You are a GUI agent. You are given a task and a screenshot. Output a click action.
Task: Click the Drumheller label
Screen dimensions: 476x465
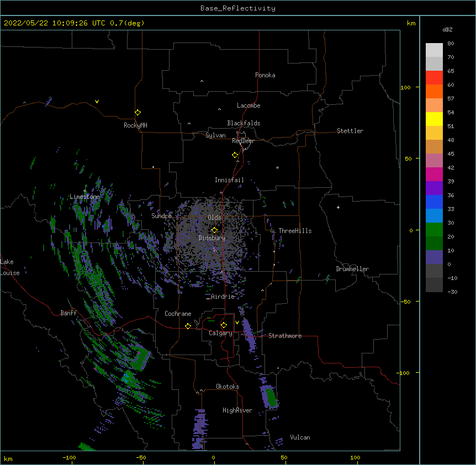click(352, 269)
